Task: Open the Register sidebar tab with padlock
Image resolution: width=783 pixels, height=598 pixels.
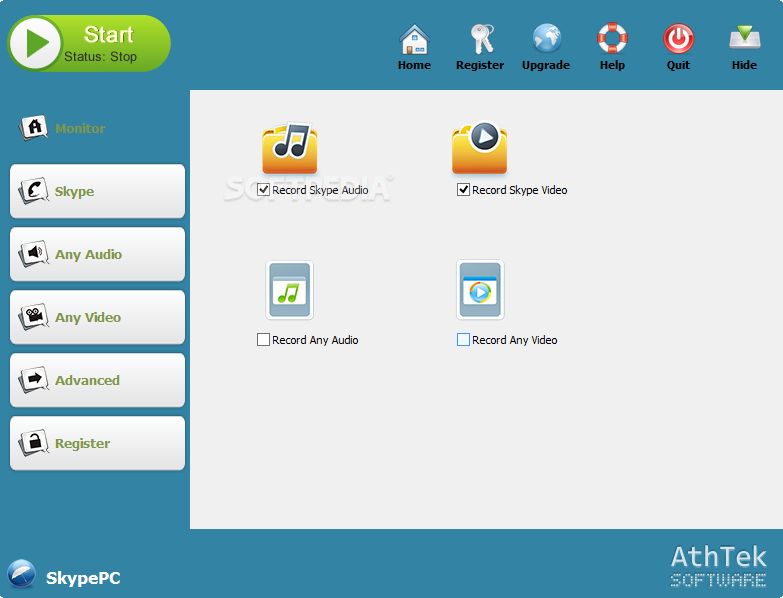Action: pos(97,443)
